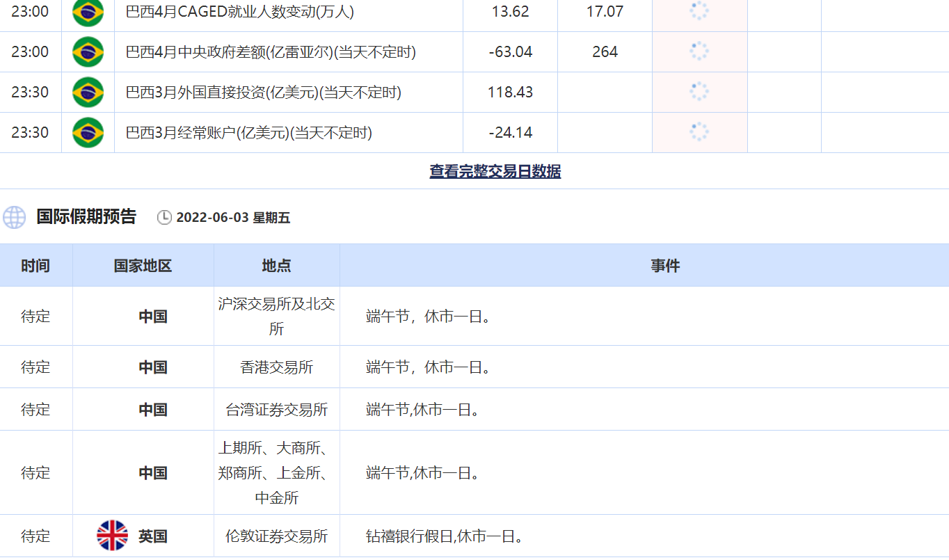Open the 查看完整交易日数据 link

click(x=495, y=171)
